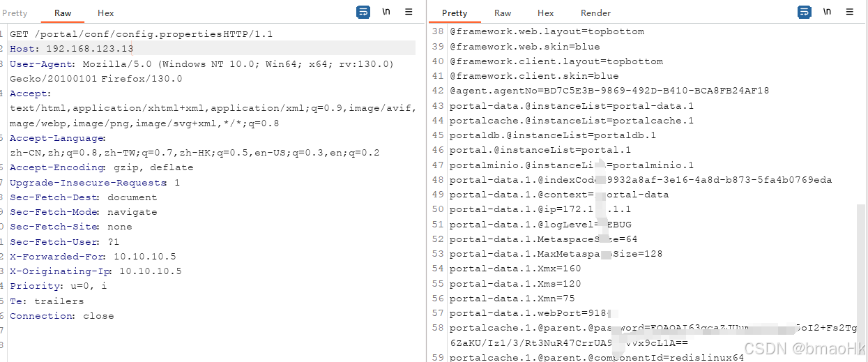This screenshot has height=362, width=868.
Task: Click response line @framework.web.layout=topbottom
Action: pyautogui.click(x=547, y=31)
